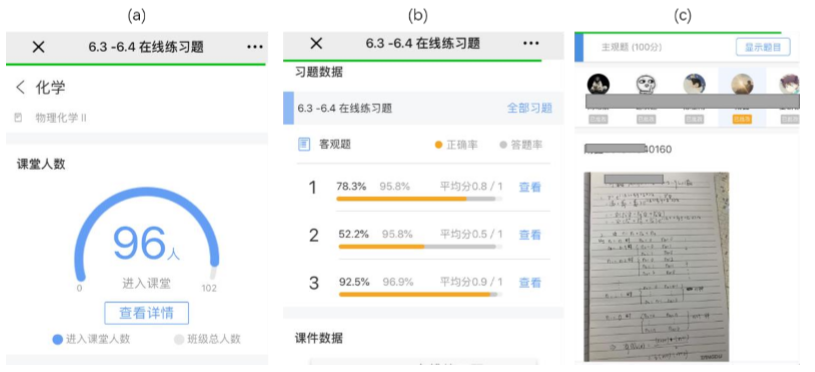This screenshot has height=372, width=815.
Task: Open the three-dots menu in panel (a)
Action: [255, 47]
